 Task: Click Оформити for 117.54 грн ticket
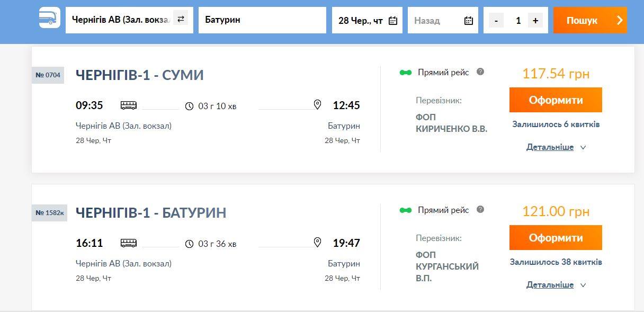coord(556,100)
